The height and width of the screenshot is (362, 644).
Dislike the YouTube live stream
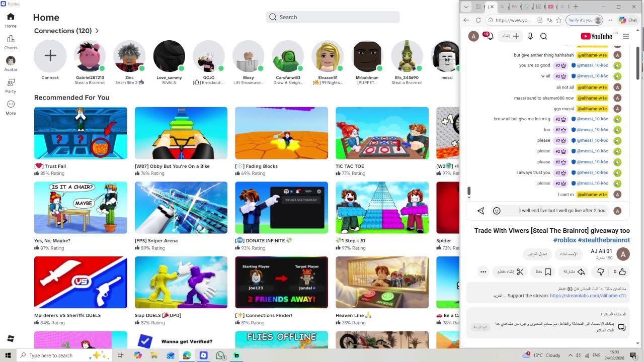tap(601, 271)
